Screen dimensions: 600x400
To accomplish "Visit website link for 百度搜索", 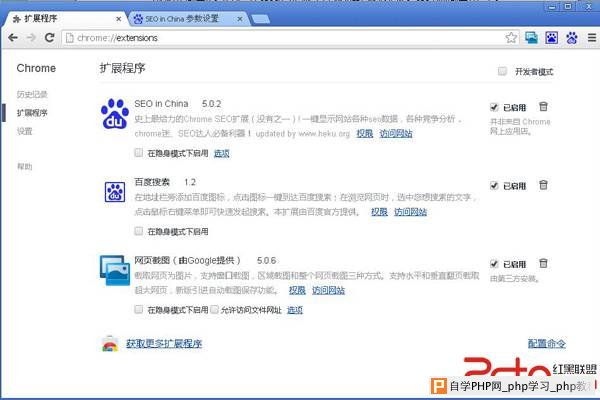I will pyautogui.click(x=411, y=212).
